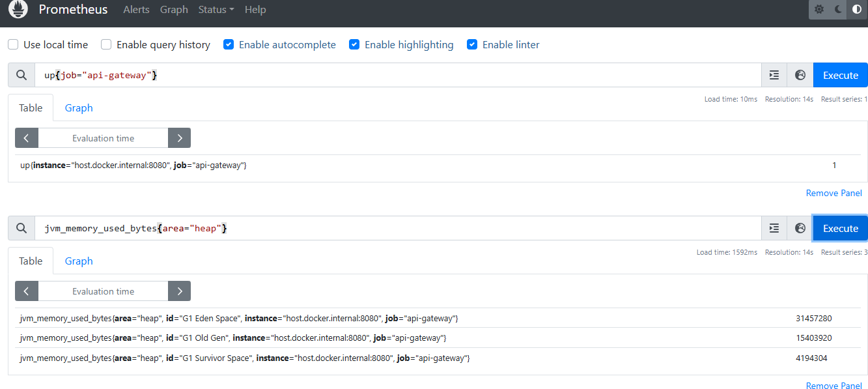868x389 pixels.
Task: Format the jvm_memory_used_bytes expression icon
Action: (774, 228)
